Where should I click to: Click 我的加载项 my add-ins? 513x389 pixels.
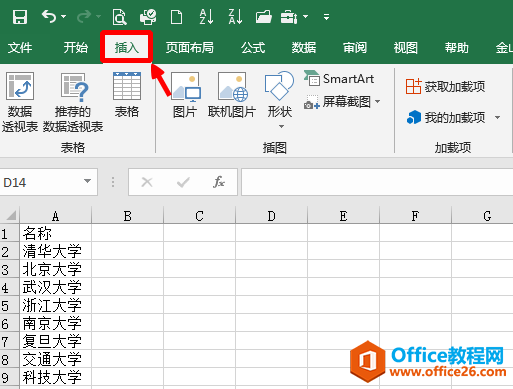[446, 117]
